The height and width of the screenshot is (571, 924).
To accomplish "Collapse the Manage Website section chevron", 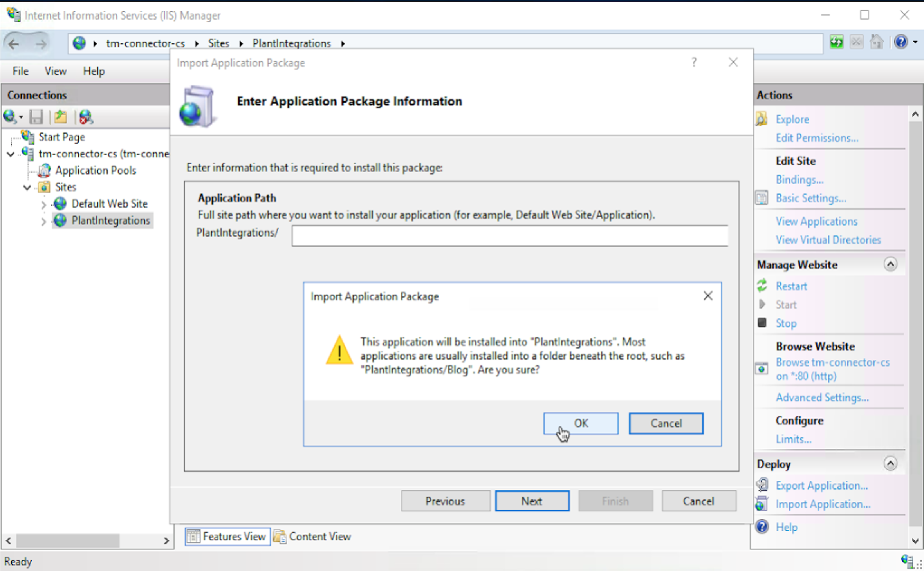I will click(890, 264).
